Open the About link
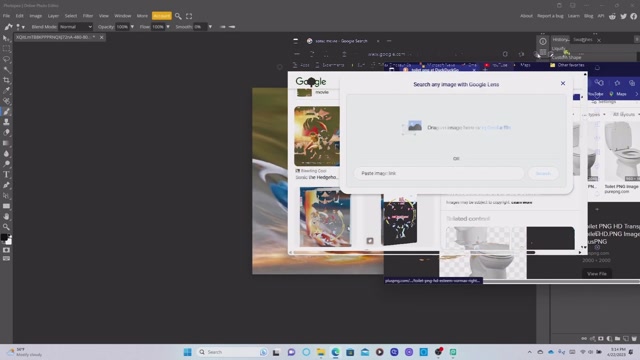Screen dimensions: 640x360 [x=526, y=16]
